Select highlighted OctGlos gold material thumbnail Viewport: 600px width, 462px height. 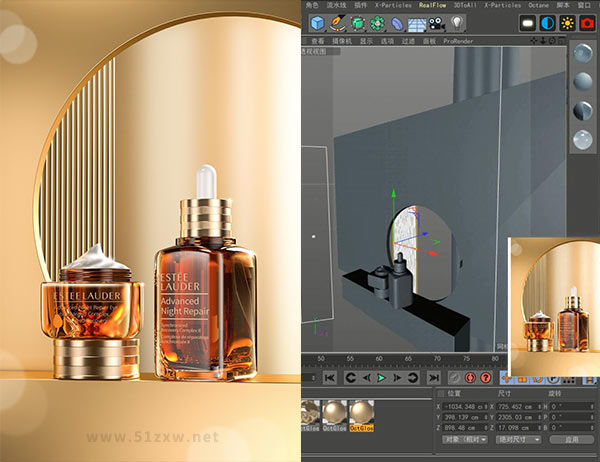coord(361,416)
